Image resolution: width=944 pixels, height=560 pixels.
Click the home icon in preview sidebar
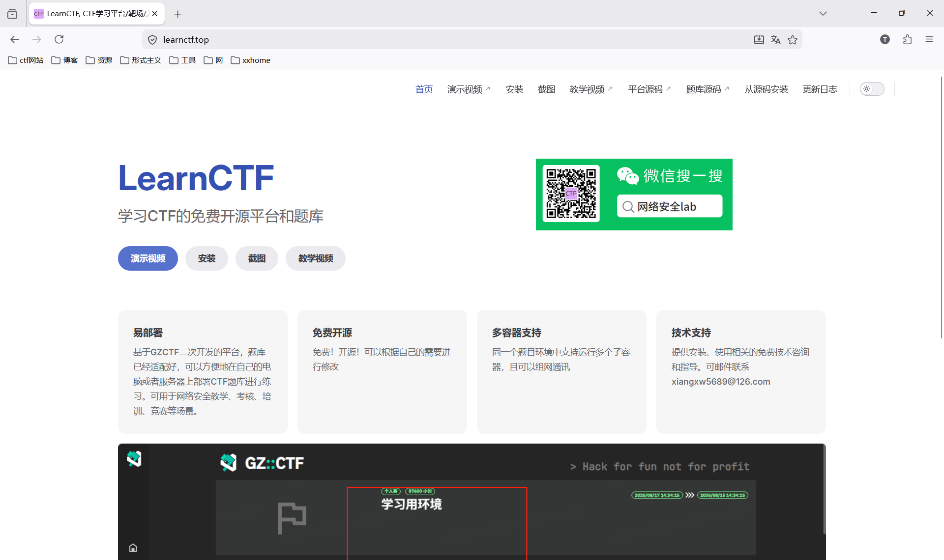pos(133,548)
